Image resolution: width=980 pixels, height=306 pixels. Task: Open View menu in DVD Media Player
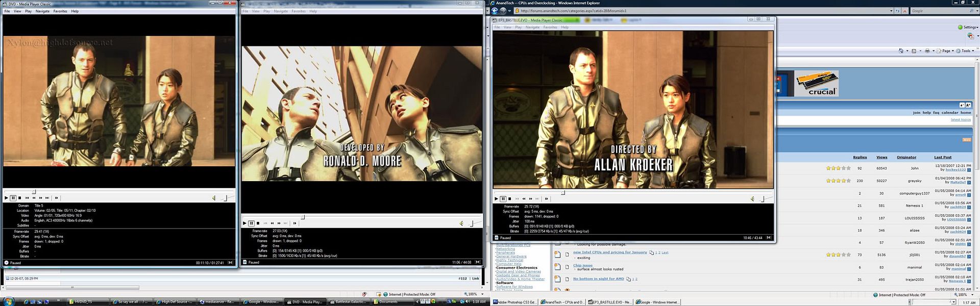[x=17, y=11]
